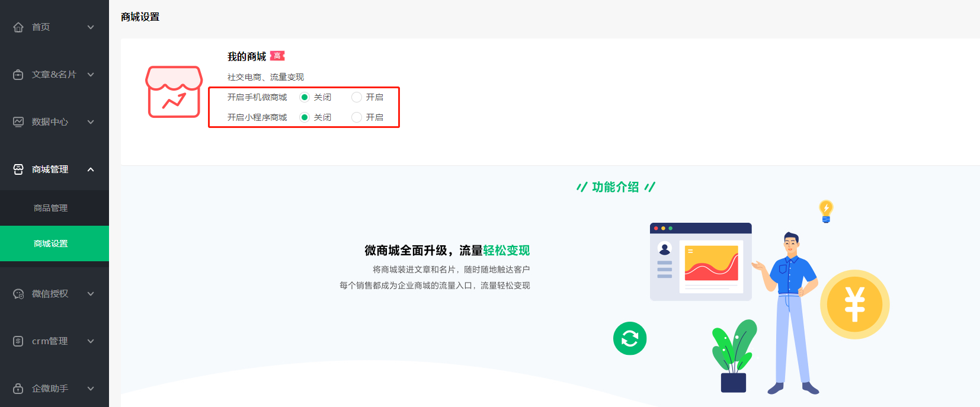Open the 商品管理 submenu item
Image resolution: width=980 pixels, height=407 pixels.
(x=51, y=208)
